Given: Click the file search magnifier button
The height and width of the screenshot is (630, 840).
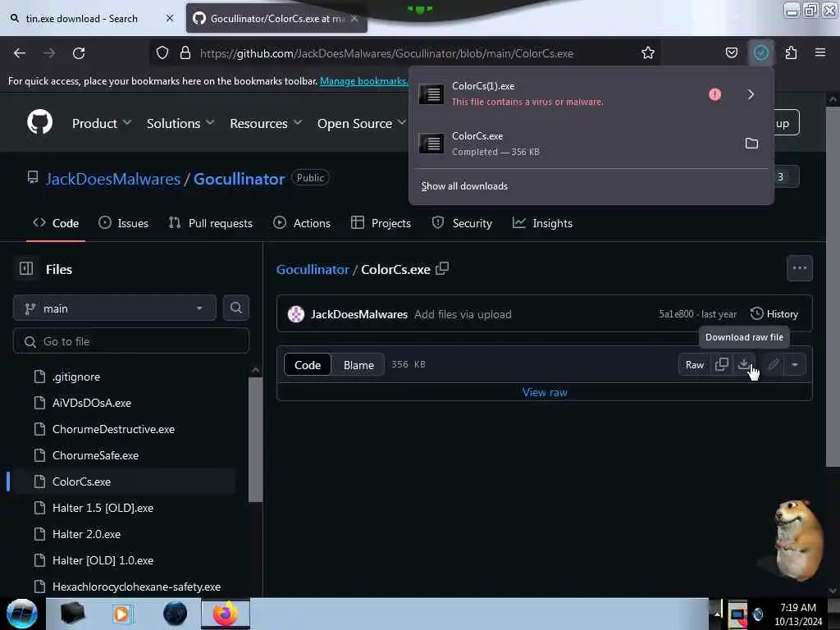Looking at the screenshot, I should point(235,308).
